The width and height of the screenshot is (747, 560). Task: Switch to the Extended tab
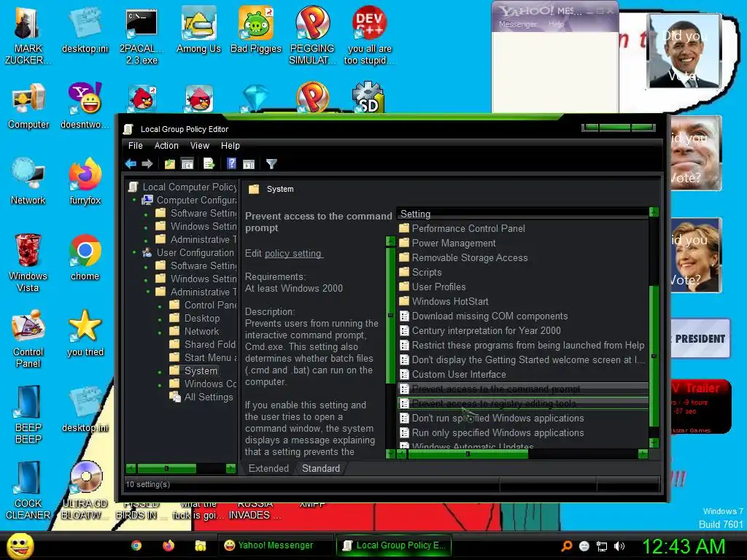[x=268, y=469]
